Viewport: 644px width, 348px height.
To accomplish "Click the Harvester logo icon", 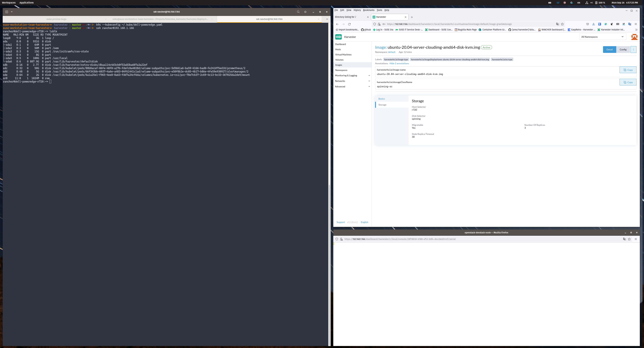I will click(x=338, y=37).
